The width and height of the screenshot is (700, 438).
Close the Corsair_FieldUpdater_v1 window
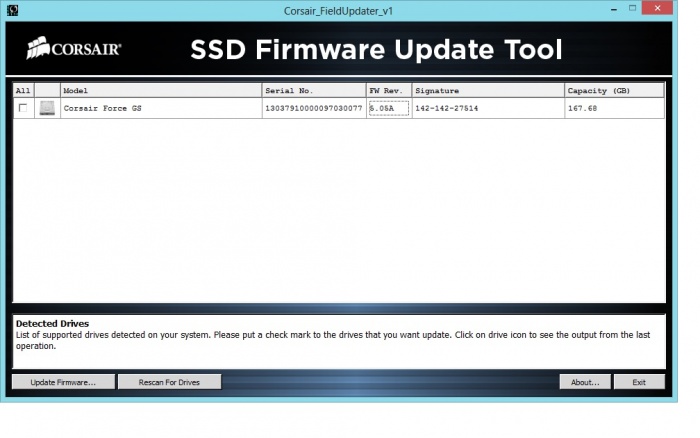click(657, 8)
